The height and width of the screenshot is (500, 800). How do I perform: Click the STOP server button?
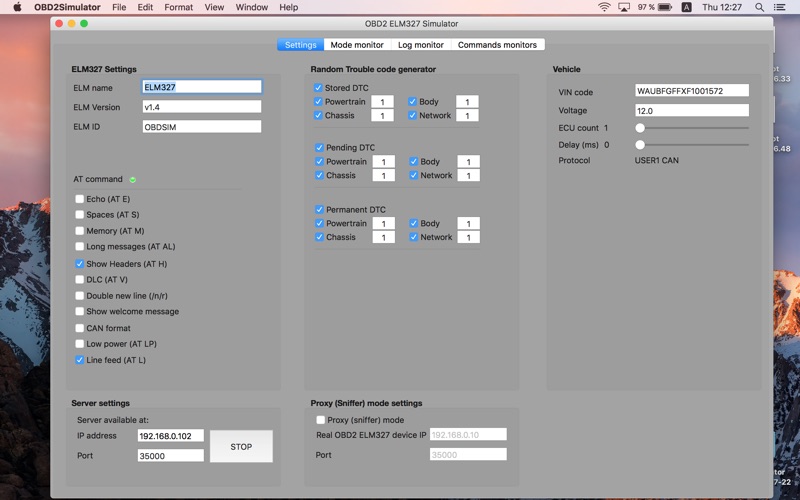[241, 446]
